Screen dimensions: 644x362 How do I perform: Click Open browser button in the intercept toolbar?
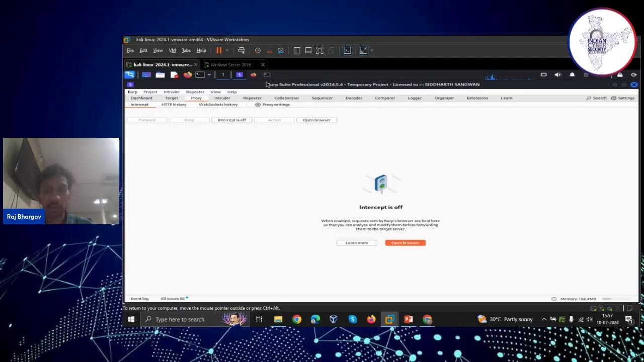(316, 120)
